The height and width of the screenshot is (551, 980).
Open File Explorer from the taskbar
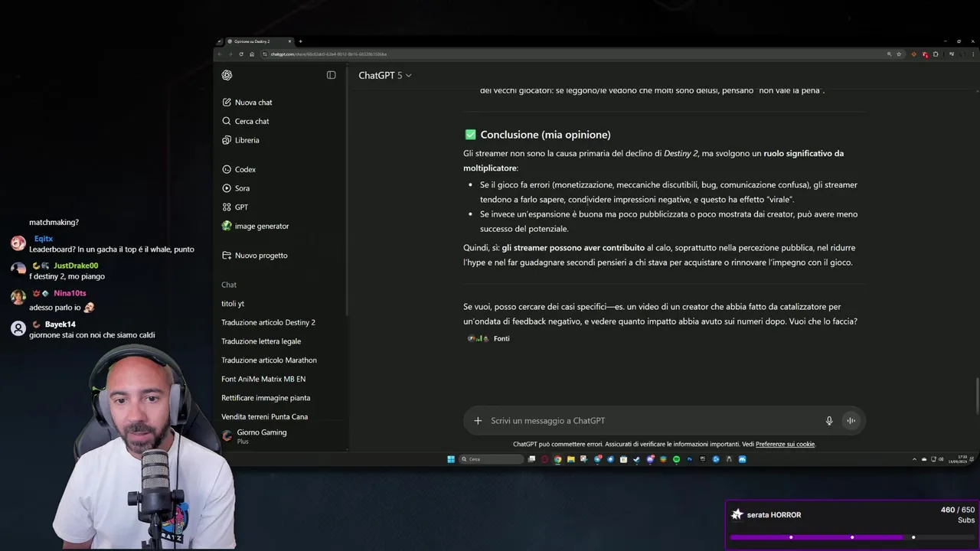coord(571,459)
